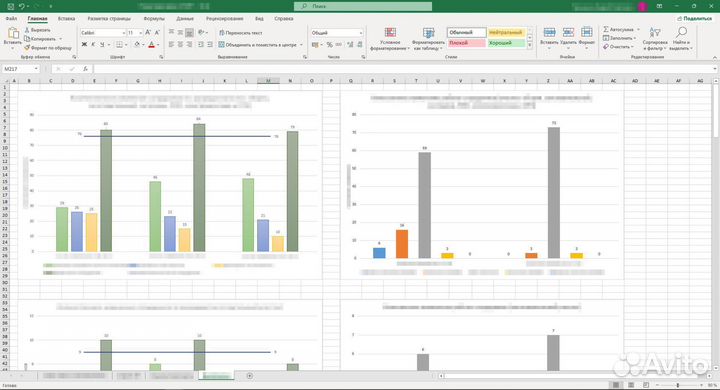Add a new sheet with plus button
The height and width of the screenshot is (390, 720).
249,376
